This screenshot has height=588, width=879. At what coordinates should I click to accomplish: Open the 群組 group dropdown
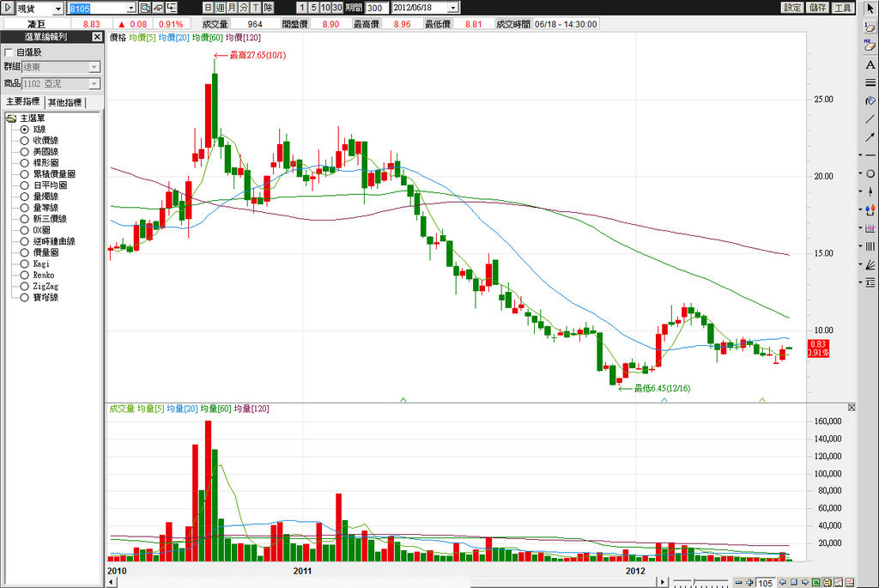click(94, 67)
